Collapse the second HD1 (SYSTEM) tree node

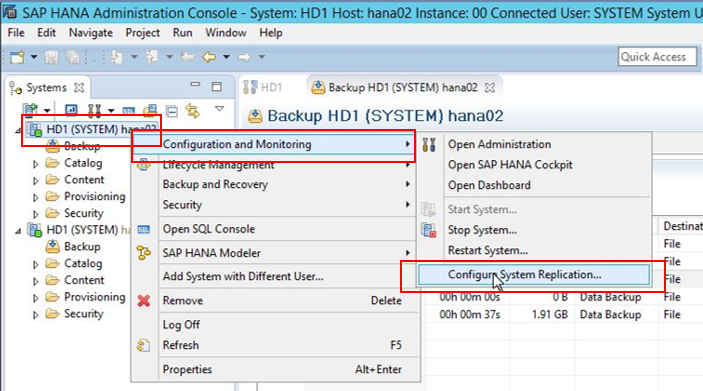pos(18,231)
